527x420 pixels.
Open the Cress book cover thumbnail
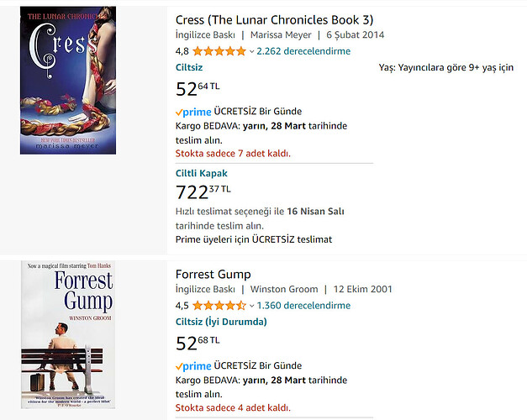click(68, 81)
